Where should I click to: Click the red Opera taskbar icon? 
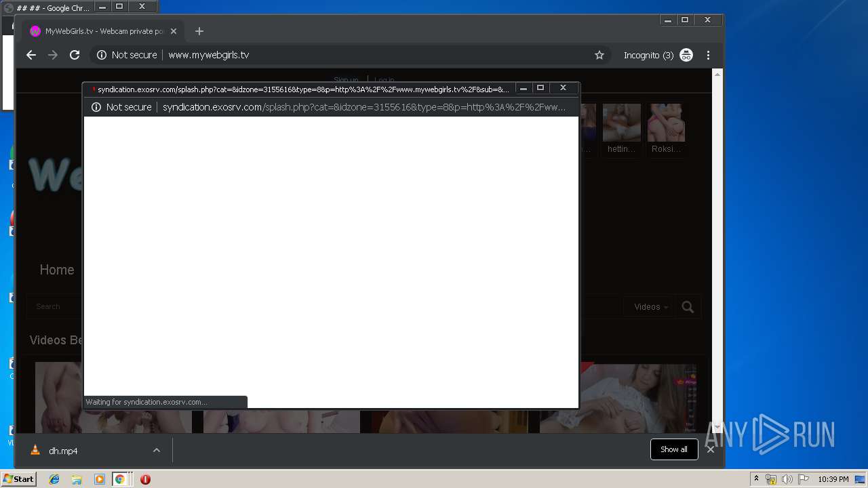145,479
